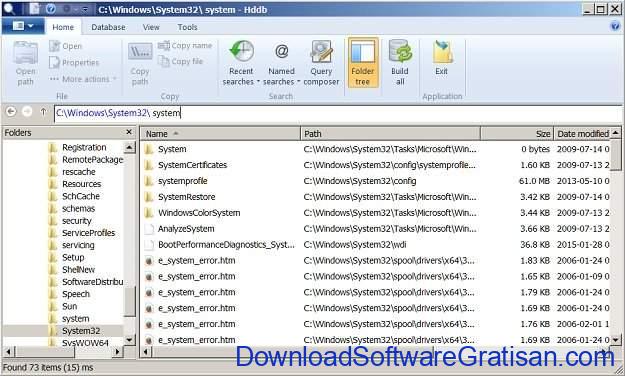Click the navigate forward arrow
Viewport: 625px width, 376px height.
point(27,112)
